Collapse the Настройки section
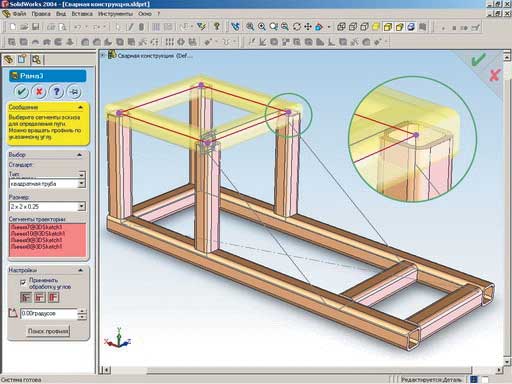Screen dimensions: 512x384 (x=80, y=270)
